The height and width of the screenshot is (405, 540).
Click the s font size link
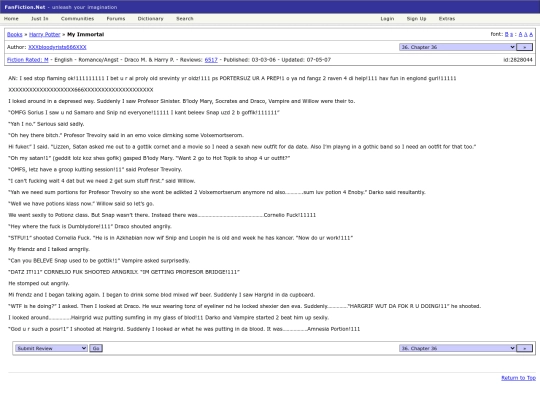tap(511, 34)
